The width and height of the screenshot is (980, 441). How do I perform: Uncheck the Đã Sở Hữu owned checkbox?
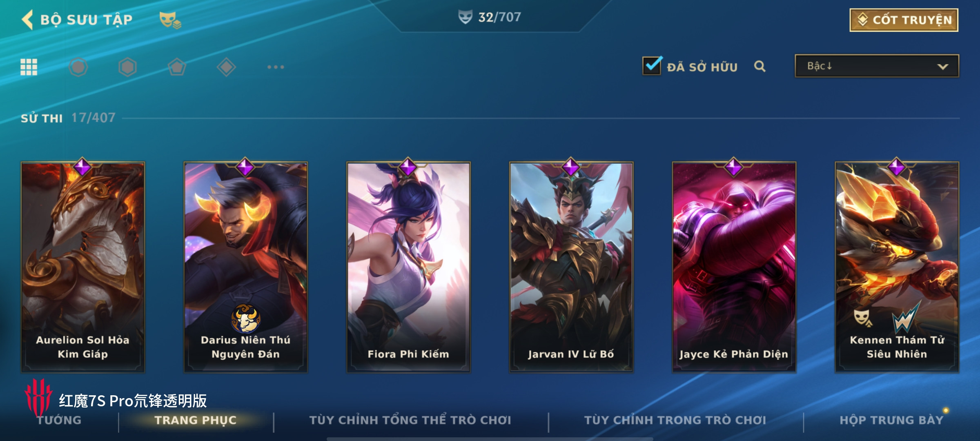[652, 66]
